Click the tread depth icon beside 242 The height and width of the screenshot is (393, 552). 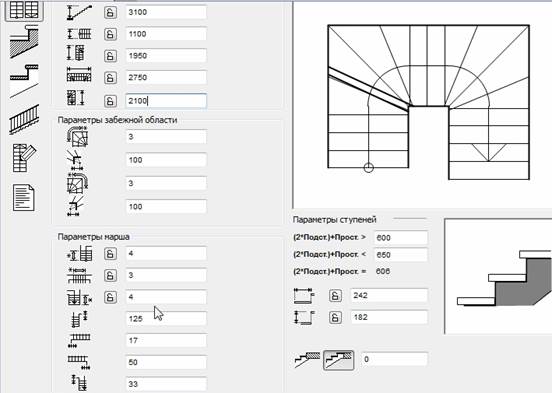304,295
